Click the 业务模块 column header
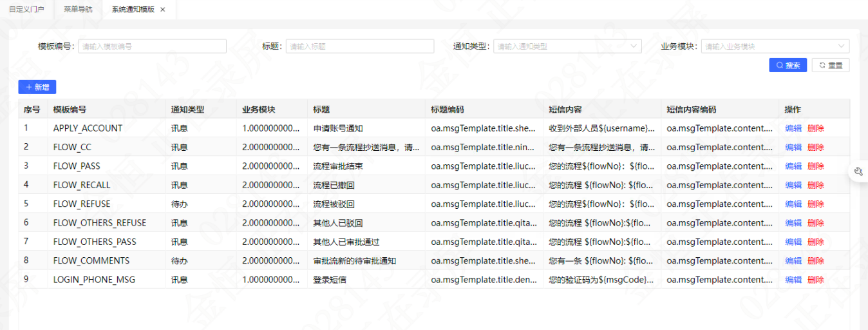Screen dimensions: 868x330 coord(272,110)
